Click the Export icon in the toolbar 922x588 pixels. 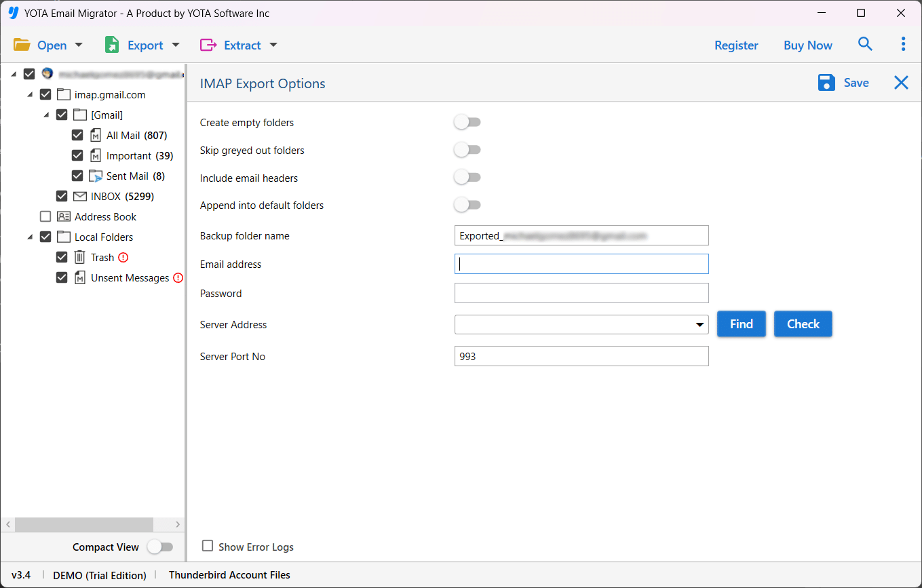pos(111,44)
